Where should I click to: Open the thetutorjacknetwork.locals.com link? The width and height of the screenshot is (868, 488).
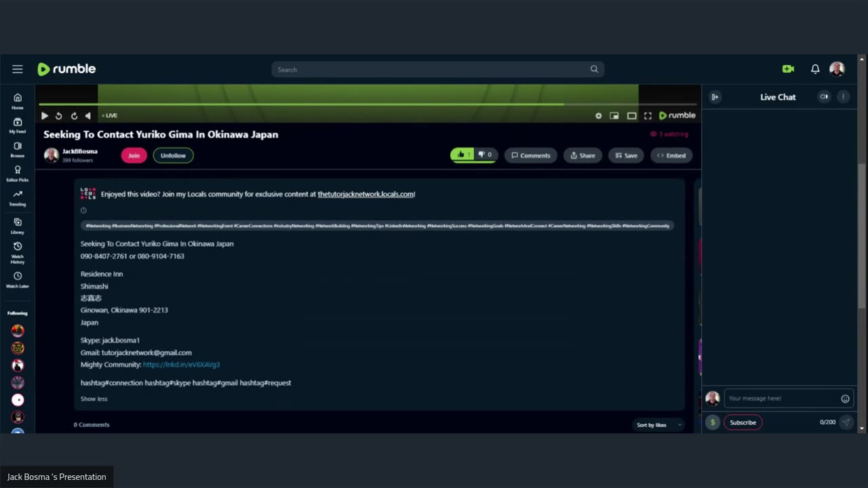pos(366,194)
